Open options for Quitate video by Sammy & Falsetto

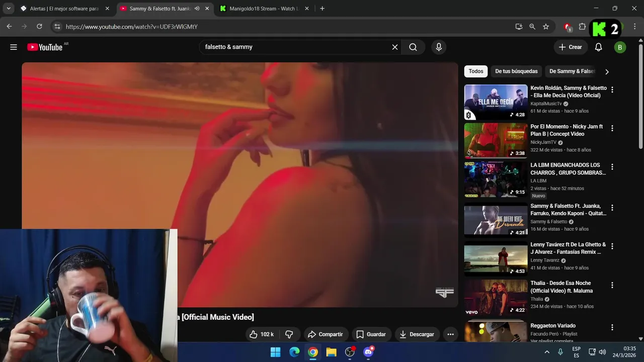pyautogui.click(x=612, y=208)
